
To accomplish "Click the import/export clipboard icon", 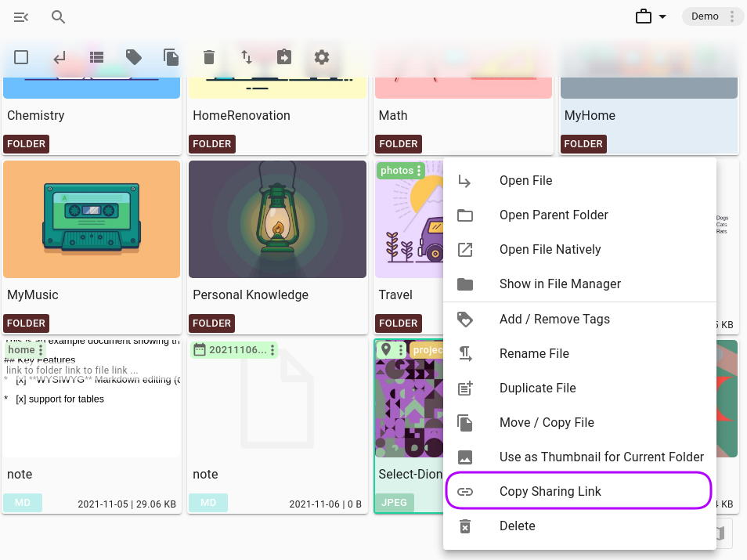I will pyautogui.click(x=284, y=57).
